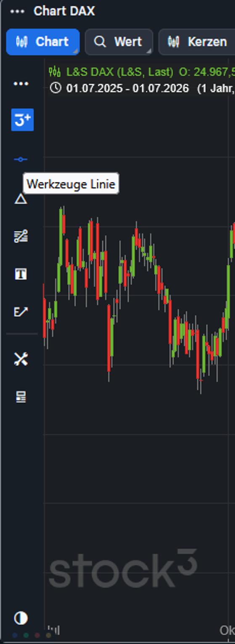Open the three-dot menu beside Chart DAX title

17,11
